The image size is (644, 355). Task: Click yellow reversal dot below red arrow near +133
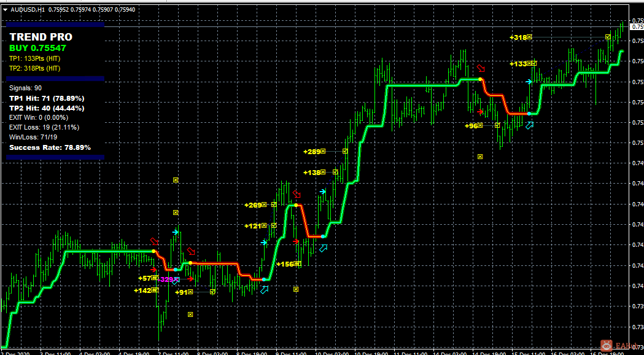pyautogui.click(x=480, y=79)
